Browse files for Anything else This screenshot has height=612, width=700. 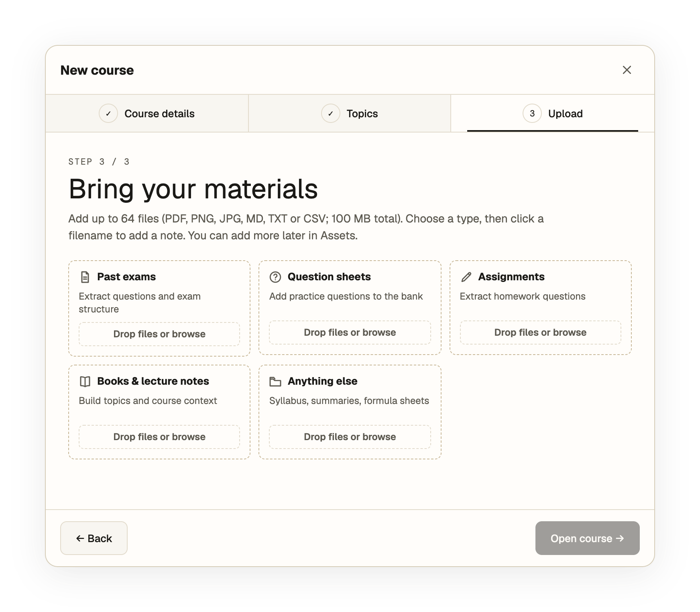350,437
